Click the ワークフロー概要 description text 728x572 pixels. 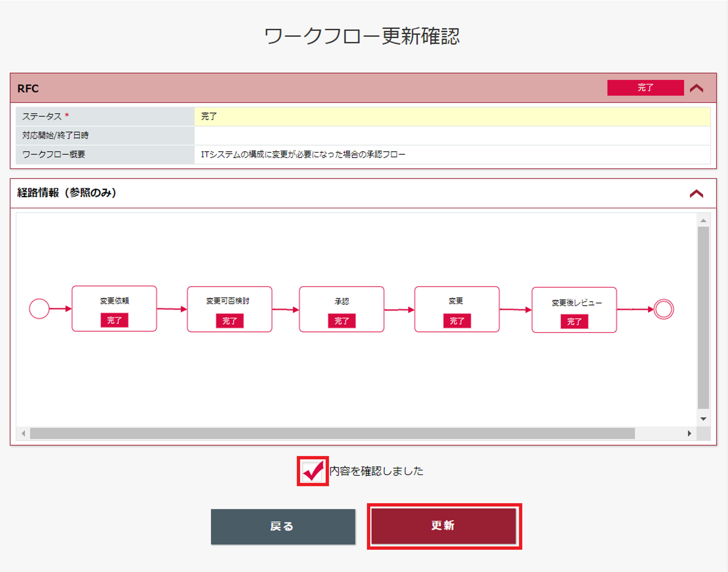click(x=303, y=154)
